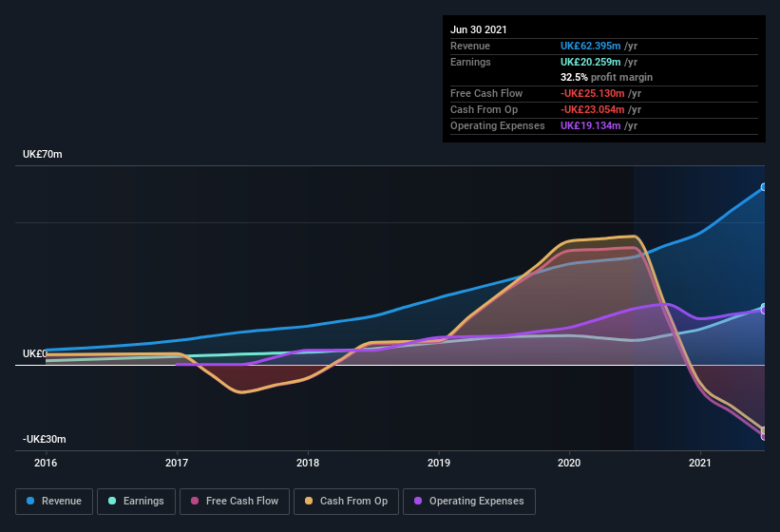Click the UK£19.134m operating expenses value
Viewport: 780px width, 532px height.
click(591, 125)
